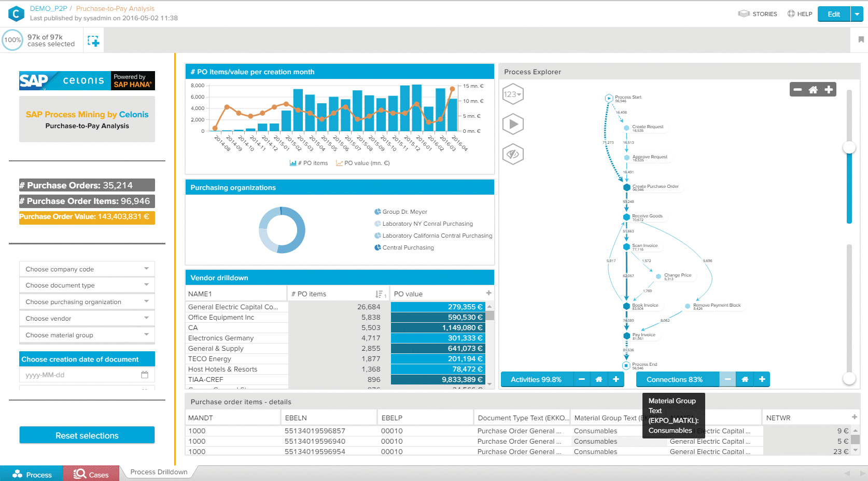Viewport: 868px width, 481px height.
Task: Click the add selection icon in toolbar
Action: coord(93,41)
